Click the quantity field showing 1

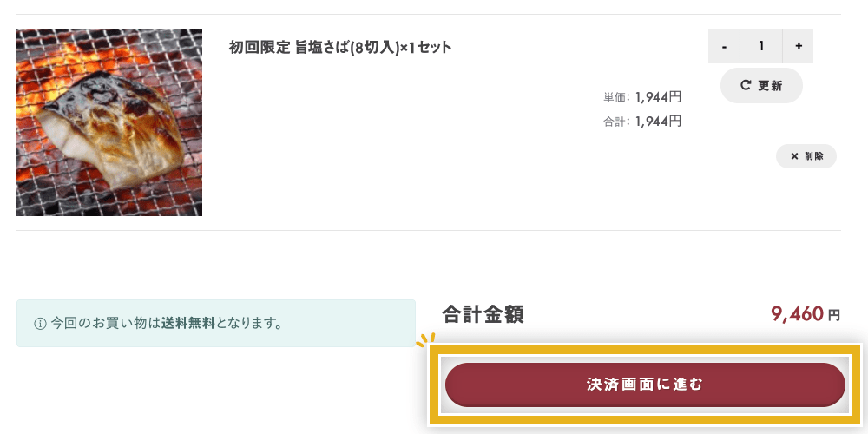point(761,46)
